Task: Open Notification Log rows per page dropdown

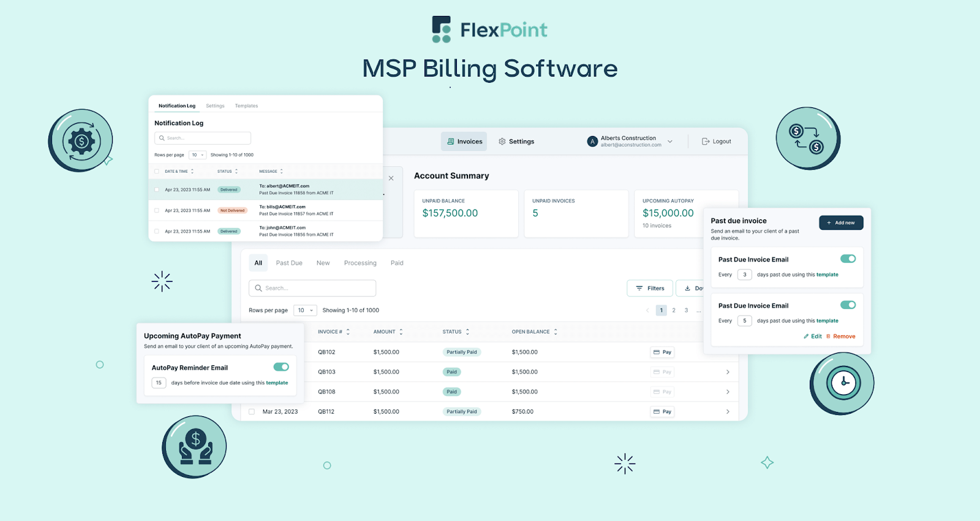Action: 198,155
